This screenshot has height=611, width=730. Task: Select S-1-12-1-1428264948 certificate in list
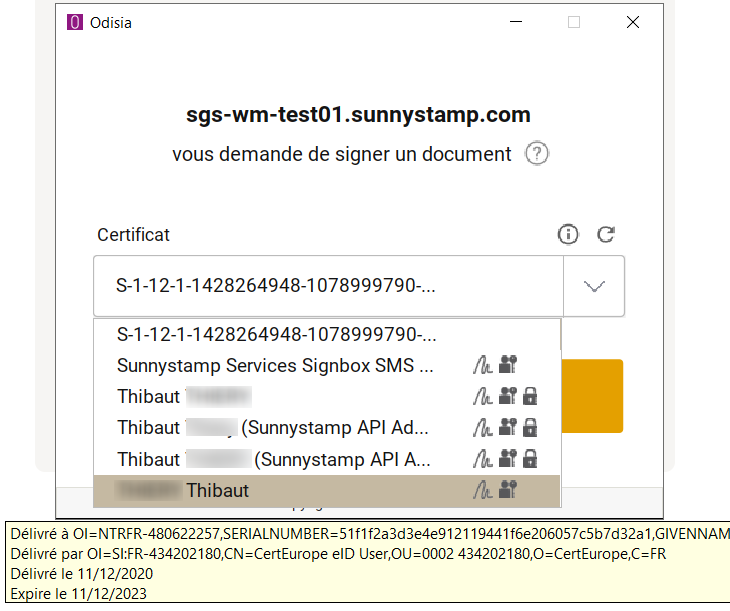277,335
